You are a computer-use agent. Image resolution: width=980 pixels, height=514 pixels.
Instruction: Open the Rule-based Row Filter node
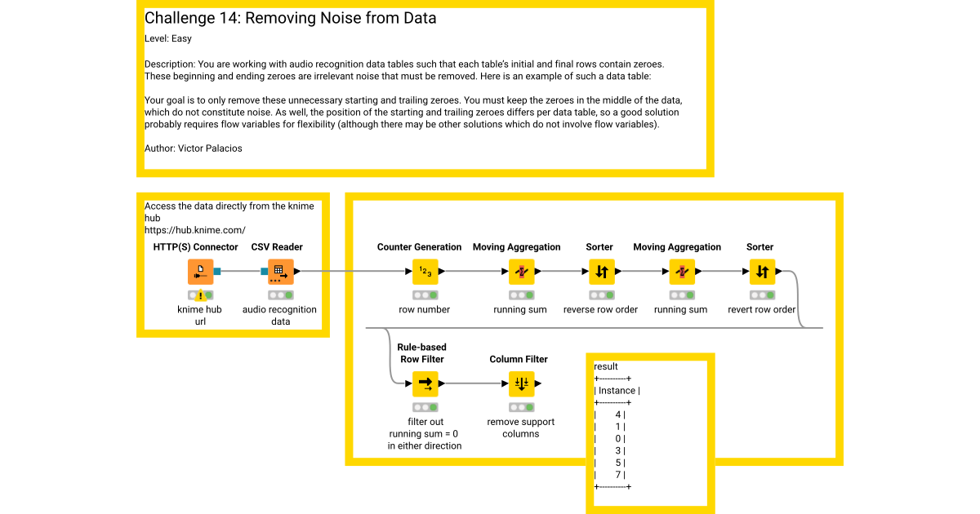pyautogui.click(x=425, y=383)
